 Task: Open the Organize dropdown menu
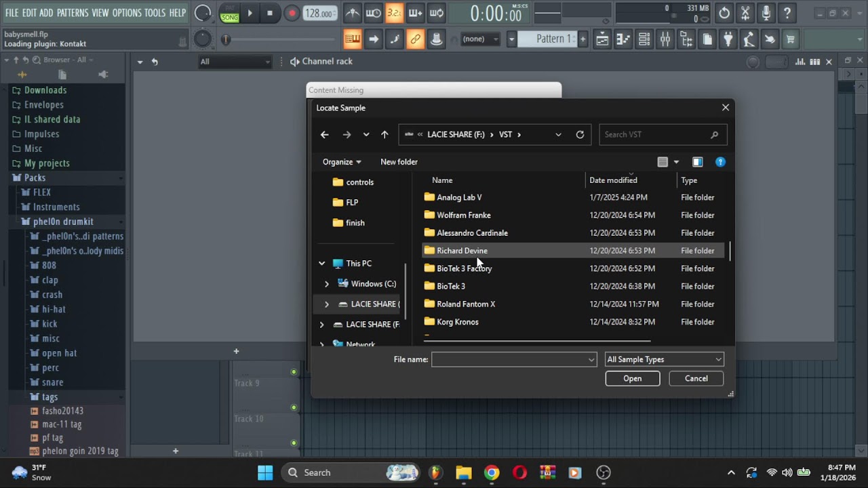click(x=342, y=162)
